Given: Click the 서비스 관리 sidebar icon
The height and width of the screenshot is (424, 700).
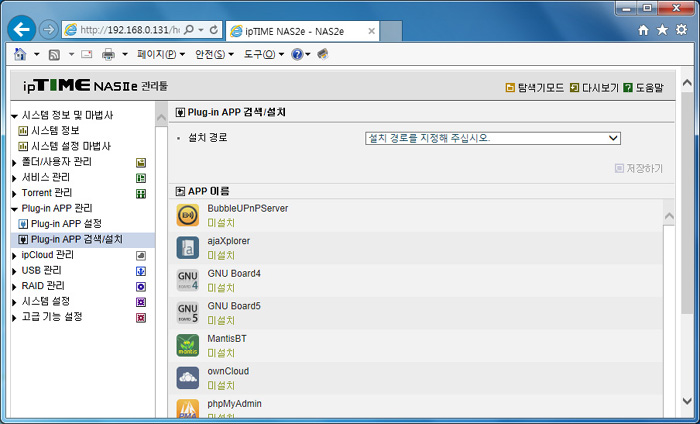Looking at the screenshot, I should [x=141, y=178].
